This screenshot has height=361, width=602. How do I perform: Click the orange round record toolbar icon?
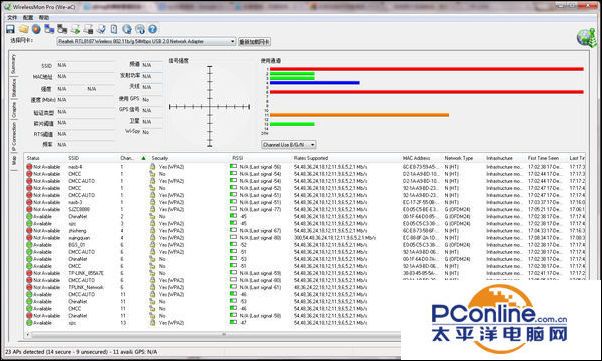coord(36,29)
